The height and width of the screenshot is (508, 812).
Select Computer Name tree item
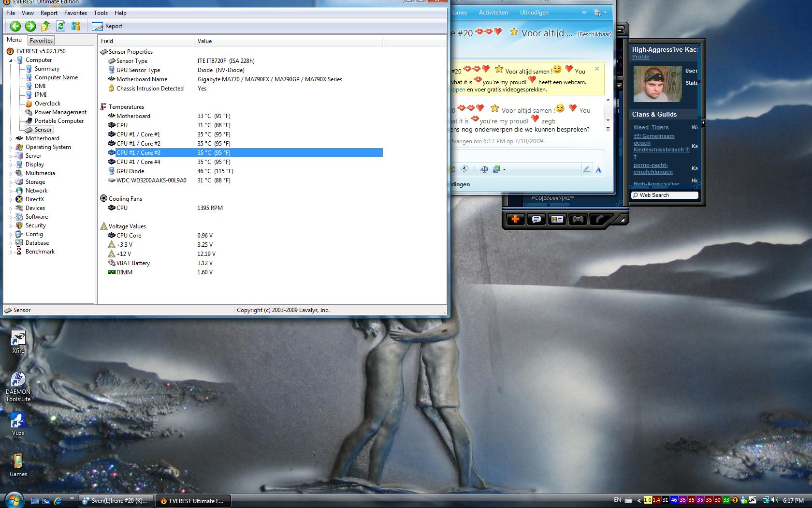[x=56, y=77]
